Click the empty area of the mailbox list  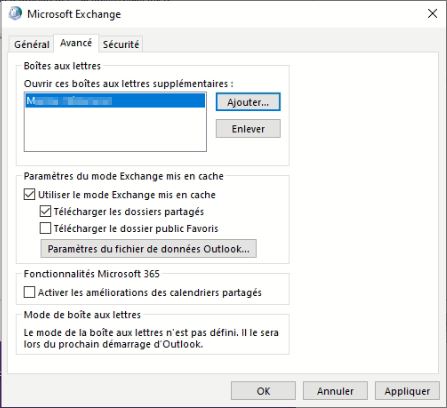click(x=115, y=130)
